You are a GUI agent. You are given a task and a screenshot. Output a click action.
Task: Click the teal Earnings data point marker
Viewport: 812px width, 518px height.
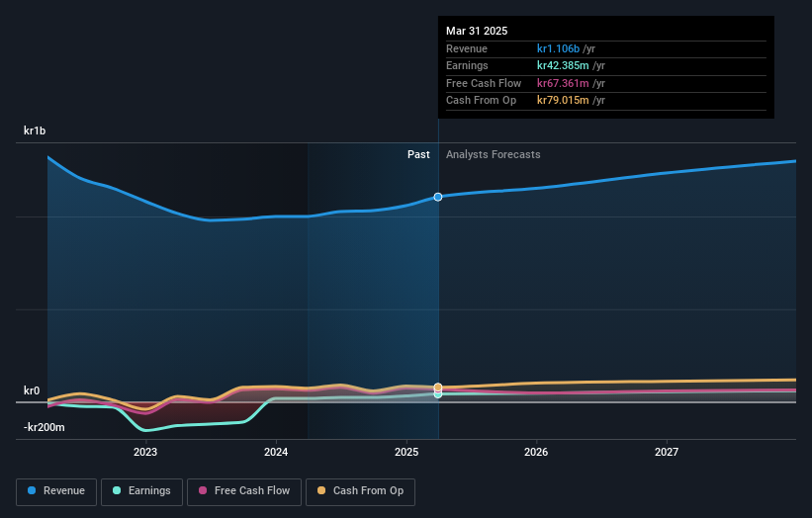[x=438, y=394]
